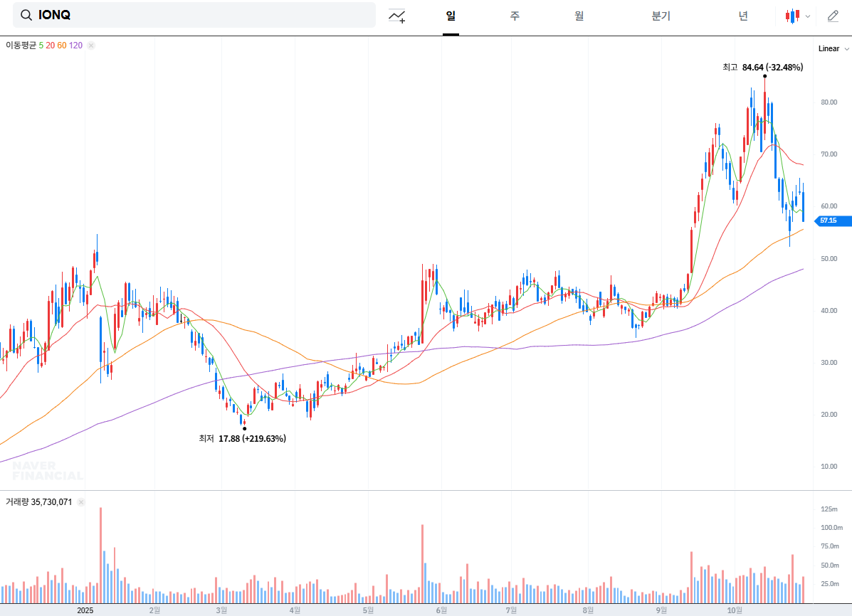Click the 60.00 price axis label
852x616 pixels.
click(x=829, y=206)
